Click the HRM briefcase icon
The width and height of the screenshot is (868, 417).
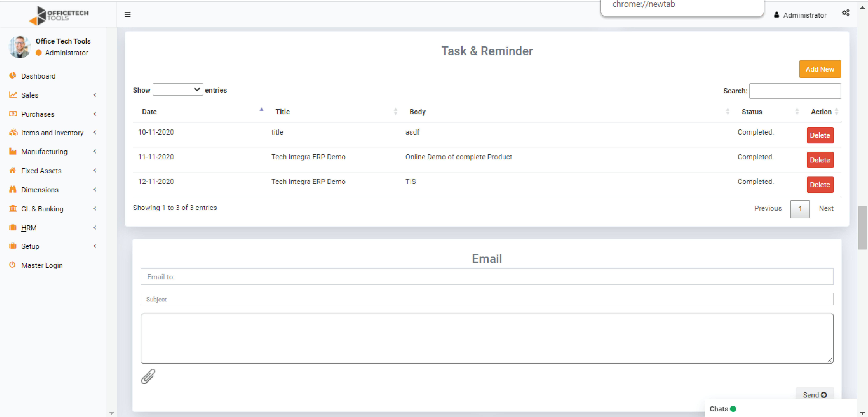[x=13, y=227]
